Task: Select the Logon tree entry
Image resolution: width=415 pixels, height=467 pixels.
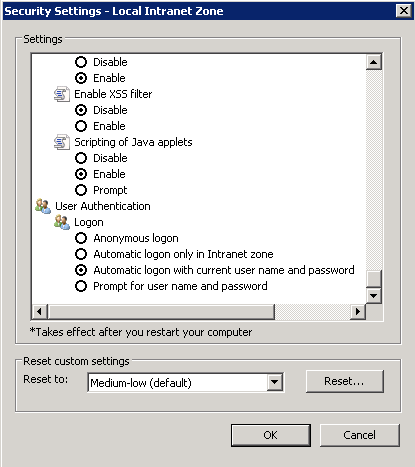Action: click(89, 222)
